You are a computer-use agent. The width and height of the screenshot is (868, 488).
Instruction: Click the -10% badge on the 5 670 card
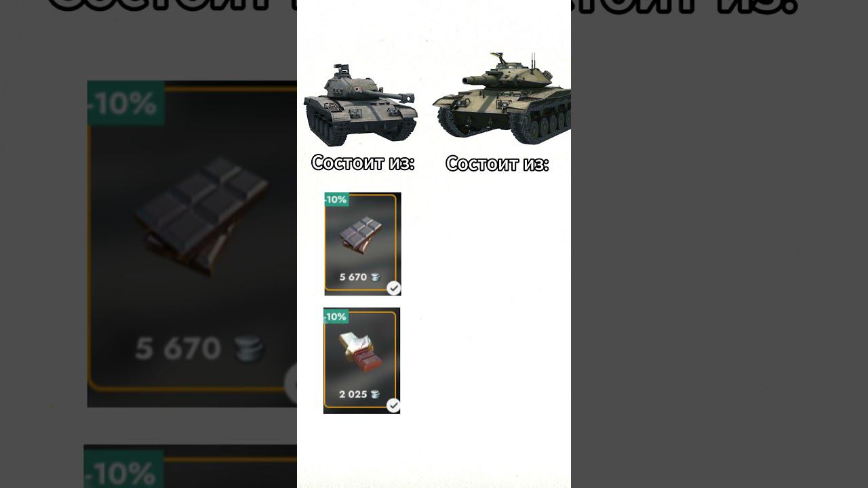pyautogui.click(x=336, y=199)
